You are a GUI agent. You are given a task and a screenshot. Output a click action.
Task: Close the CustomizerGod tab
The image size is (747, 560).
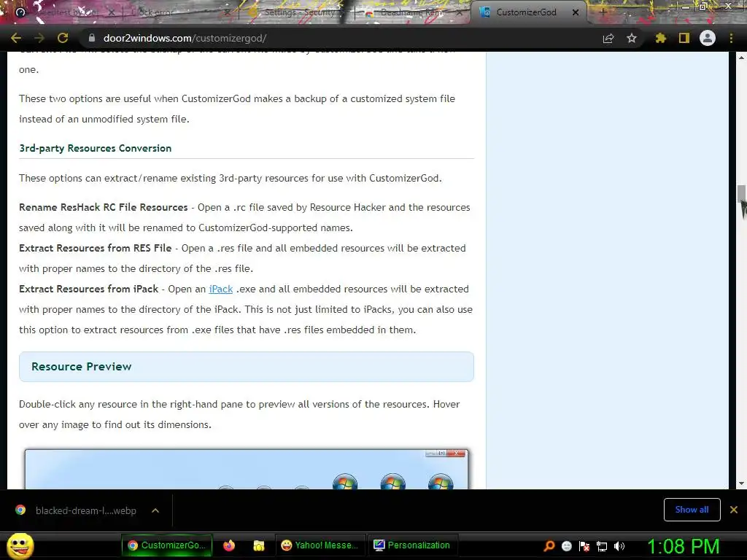(x=576, y=12)
